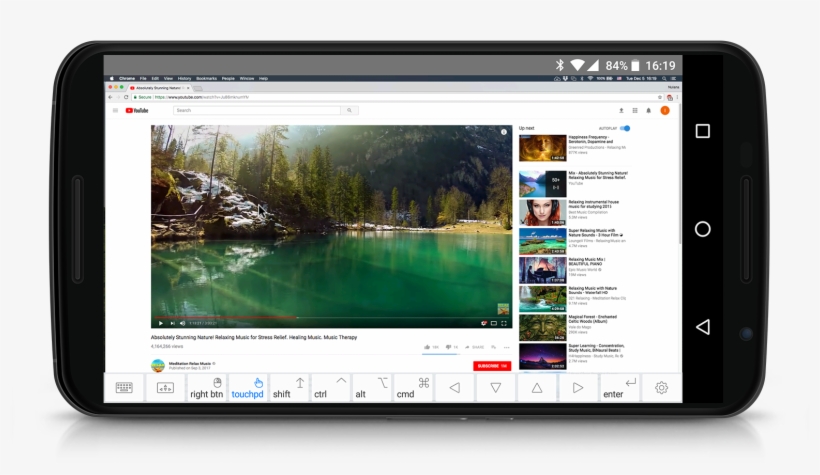Screen dimensions: 820x475
Task: Open the orange account avatar
Action: pyautogui.click(x=665, y=110)
